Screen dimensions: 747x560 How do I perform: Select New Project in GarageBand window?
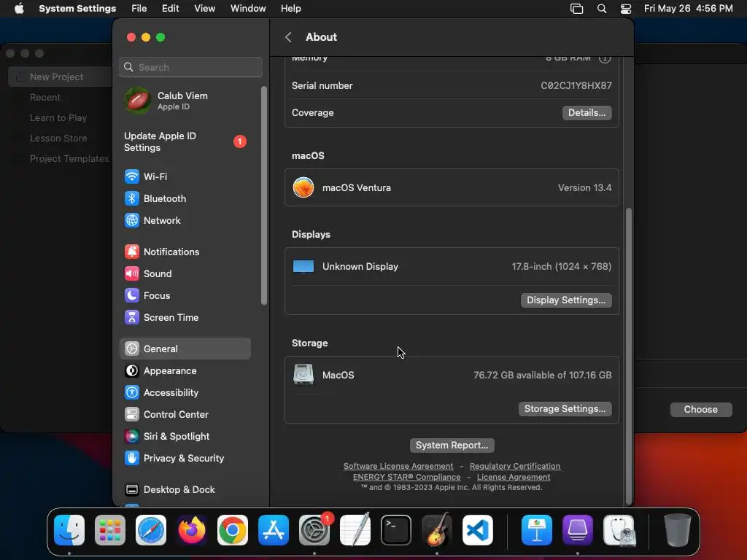click(60, 77)
